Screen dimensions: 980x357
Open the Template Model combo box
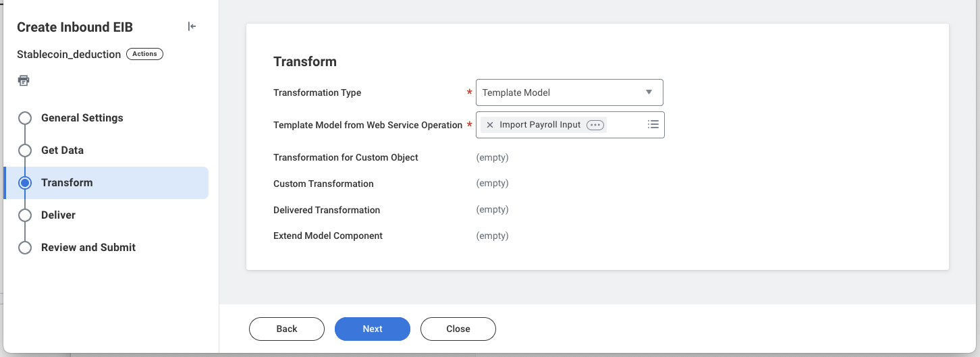pos(569,92)
